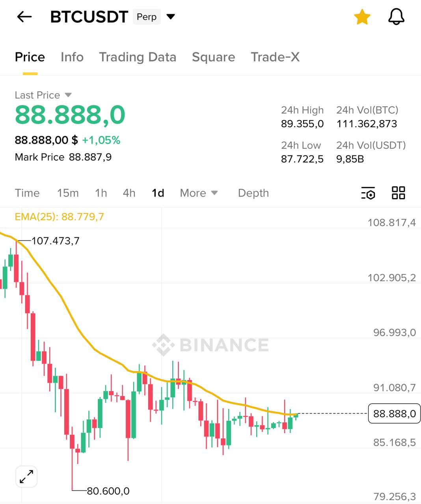Image resolution: width=421 pixels, height=504 pixels.
Task: Open the Square tab
Action: click(213, 57)
